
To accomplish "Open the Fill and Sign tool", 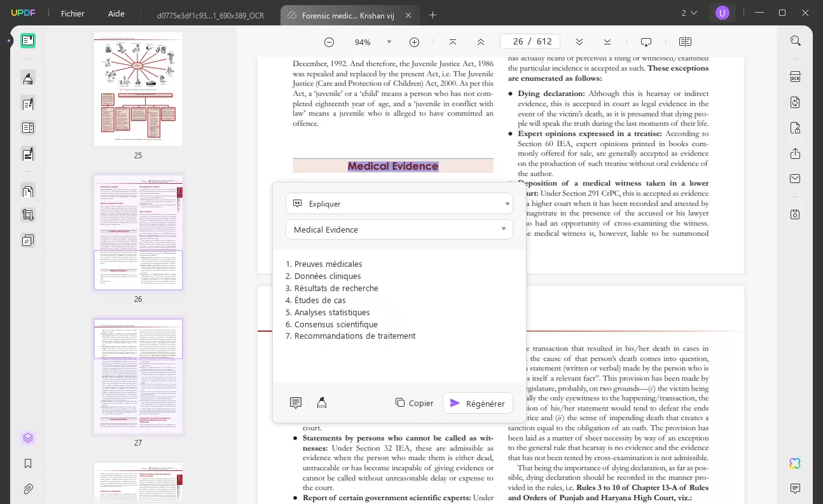I will pyautogui.click(x=27, y=154).
